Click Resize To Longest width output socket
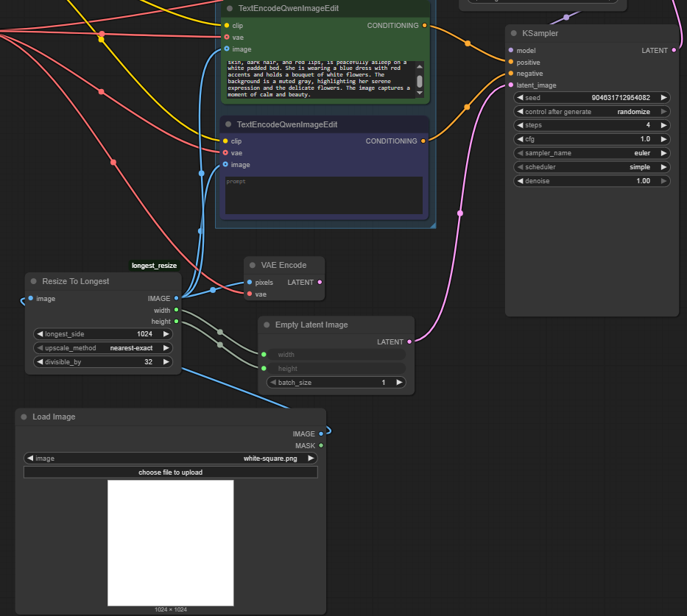Image resolution: width=687 pixels, height=616 pixels. [177, 310]
